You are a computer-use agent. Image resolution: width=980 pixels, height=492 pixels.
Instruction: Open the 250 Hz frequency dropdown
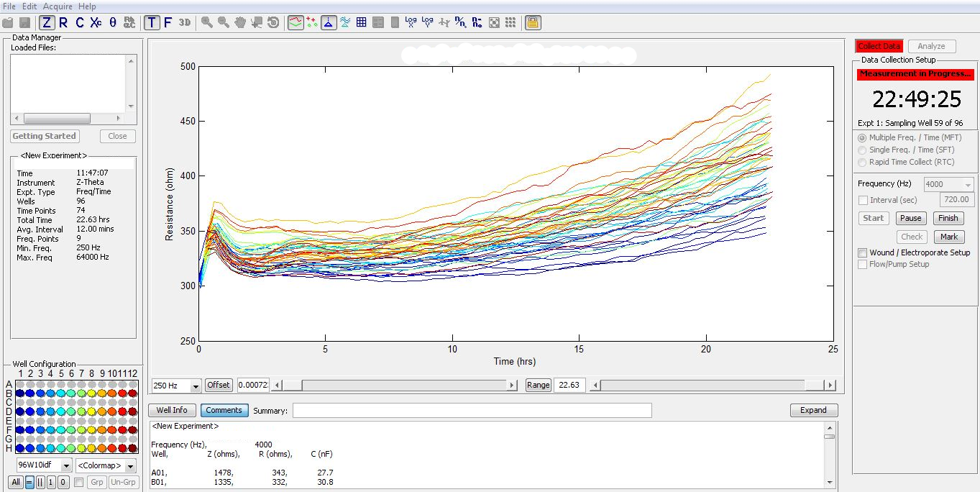tap(196, 386)
